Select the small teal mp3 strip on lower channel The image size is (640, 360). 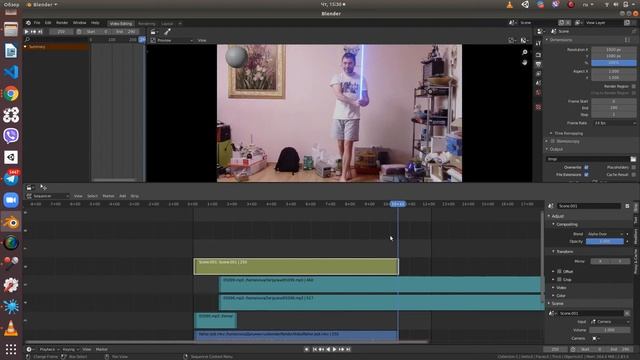point(216,320)
